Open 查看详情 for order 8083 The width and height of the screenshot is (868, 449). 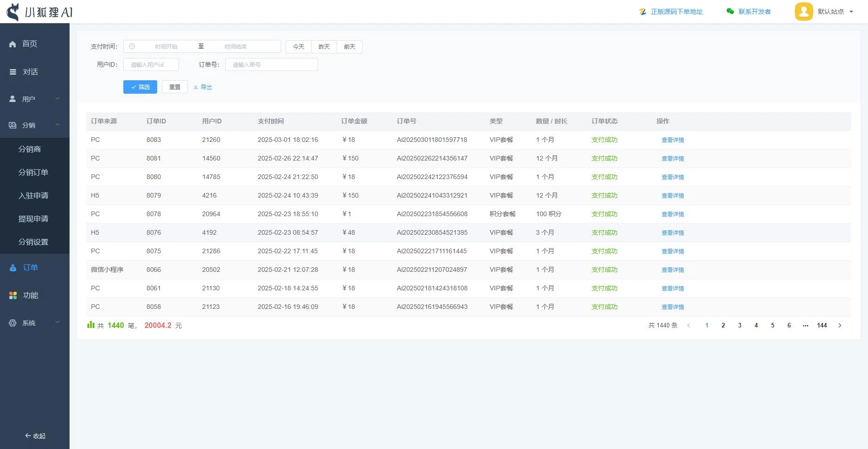pos(673,140)
